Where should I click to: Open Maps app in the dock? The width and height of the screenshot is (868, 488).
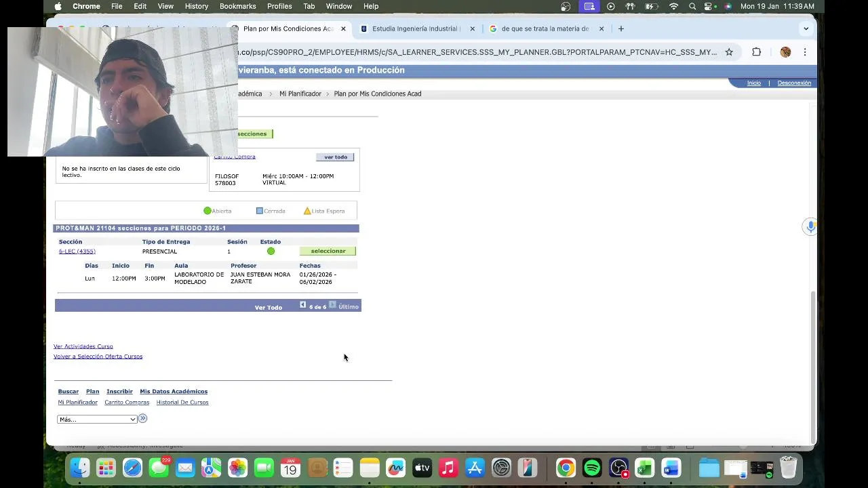click(212, 468)
